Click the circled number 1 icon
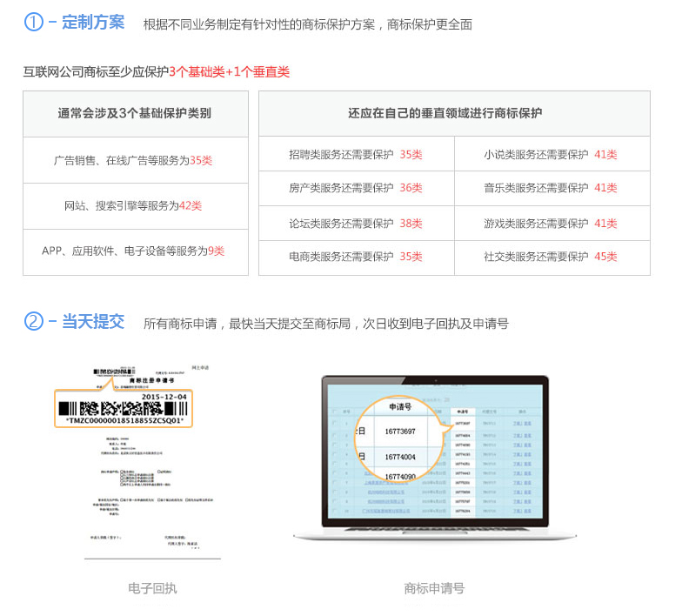682x616 pixels. tap(34, 23)
